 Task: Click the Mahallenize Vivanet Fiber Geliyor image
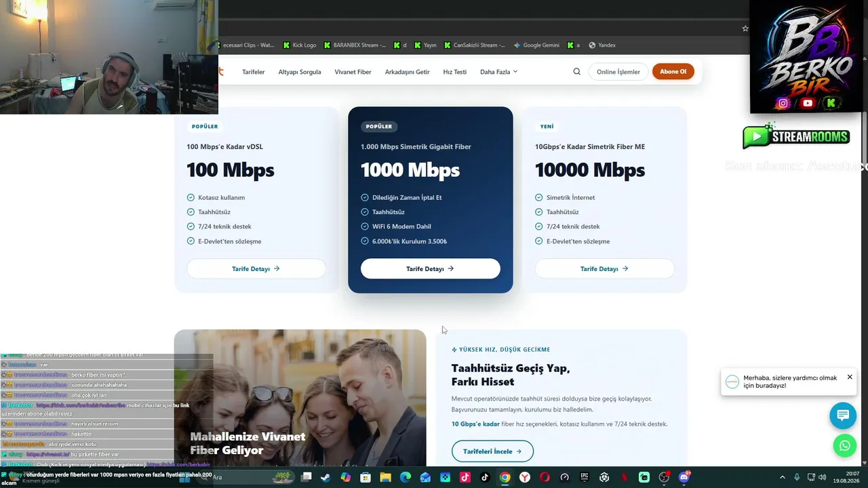(x=300, y=398)
